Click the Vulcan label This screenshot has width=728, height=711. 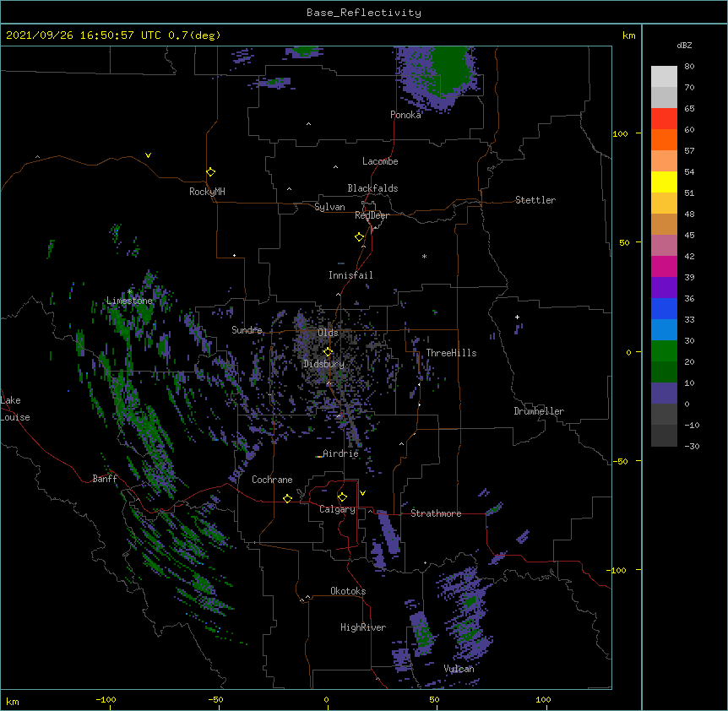click(459, 669)
